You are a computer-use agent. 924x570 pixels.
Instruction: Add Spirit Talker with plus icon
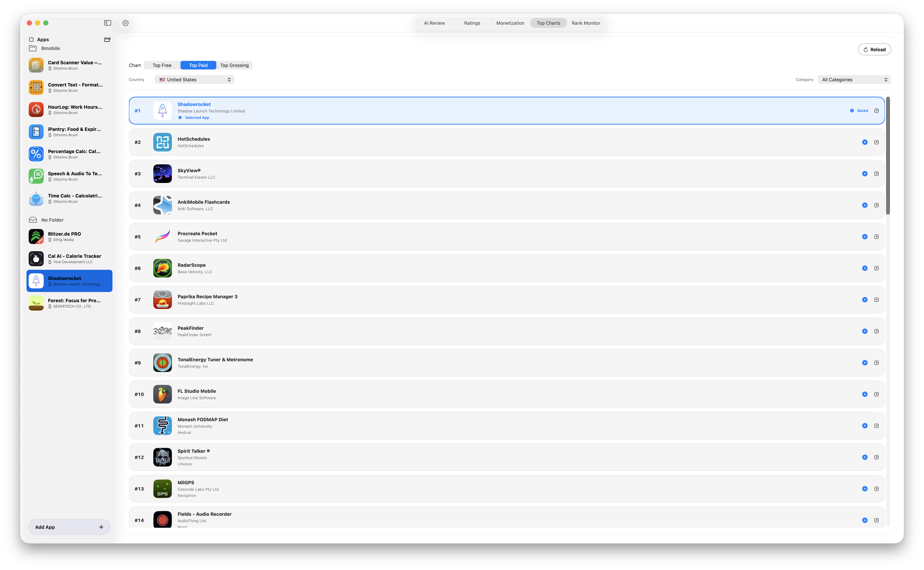(x=864, y=457)
